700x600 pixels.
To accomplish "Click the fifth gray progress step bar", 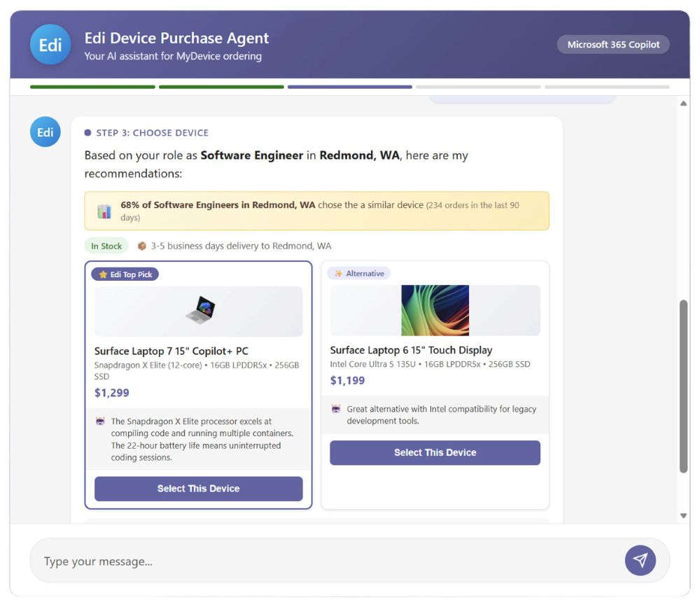I will (x=607, y=87).
